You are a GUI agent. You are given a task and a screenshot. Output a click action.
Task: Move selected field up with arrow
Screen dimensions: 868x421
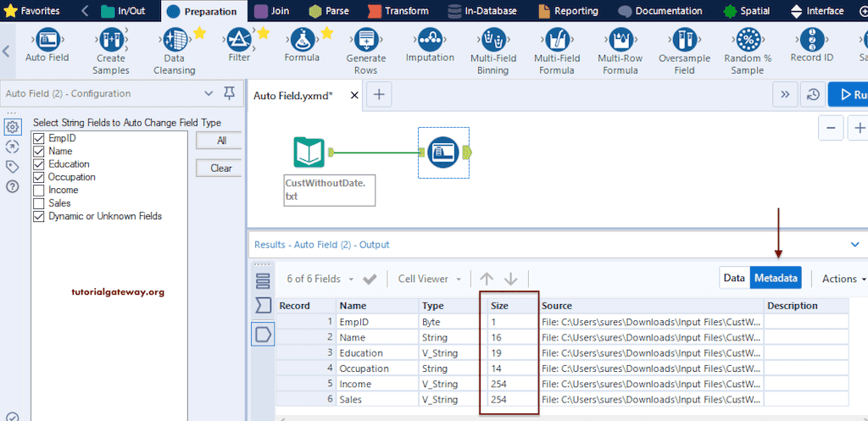coord(486,279)
